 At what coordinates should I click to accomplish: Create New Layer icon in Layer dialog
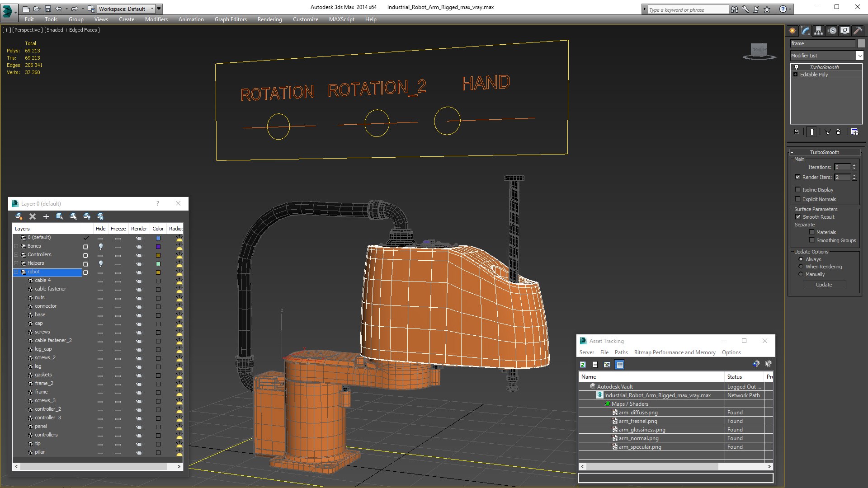(19, 216)
